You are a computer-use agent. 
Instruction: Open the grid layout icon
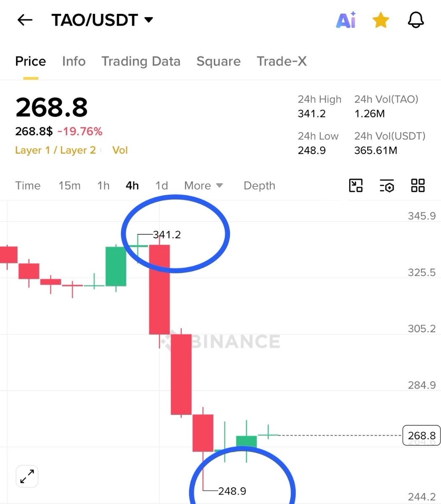tap(418, 185)
